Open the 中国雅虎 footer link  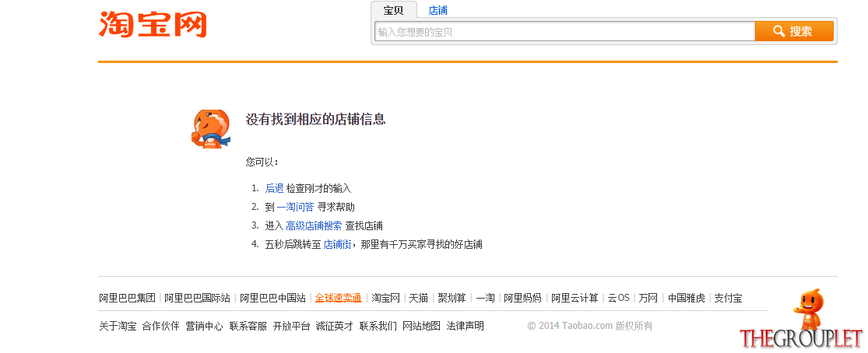(x=687, y=299)
